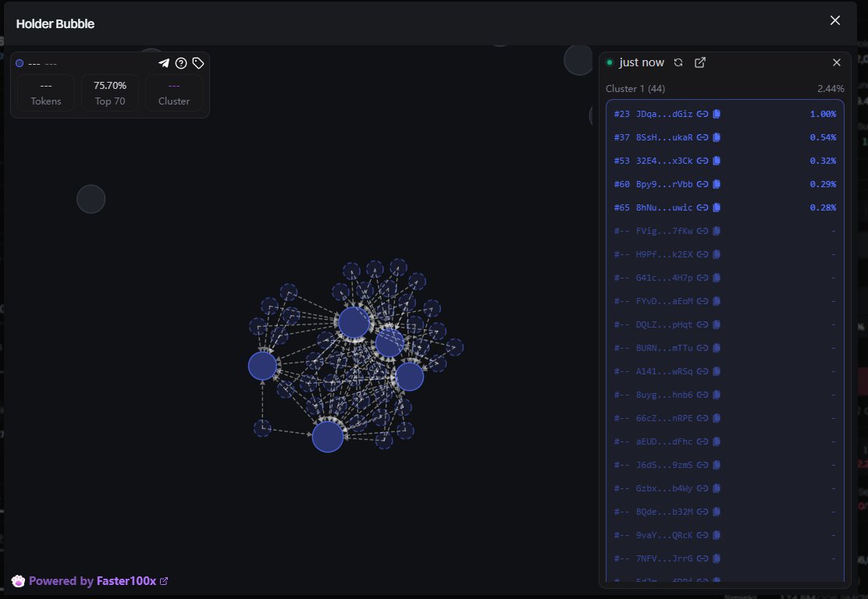The height and width of the screenshot is (599, 868).
Task: Copy address of holder #65 8hNu...uwic
Action: tap(717, 207)
